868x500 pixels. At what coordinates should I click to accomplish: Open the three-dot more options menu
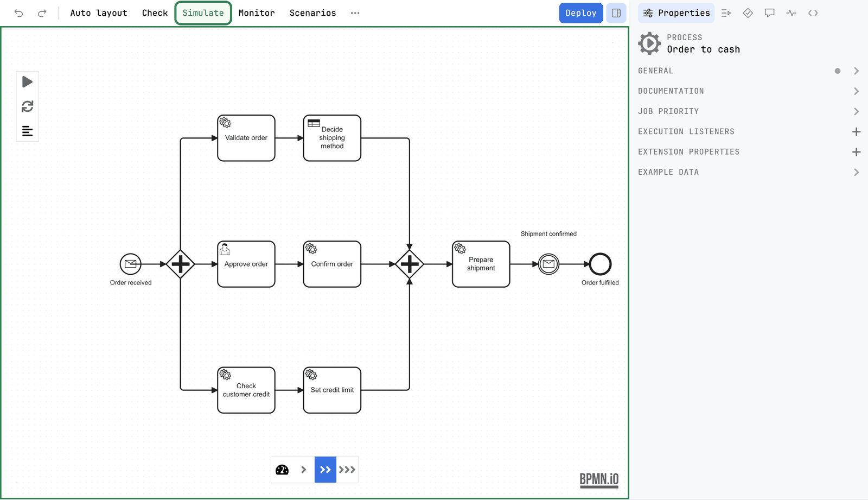(355, 13)
